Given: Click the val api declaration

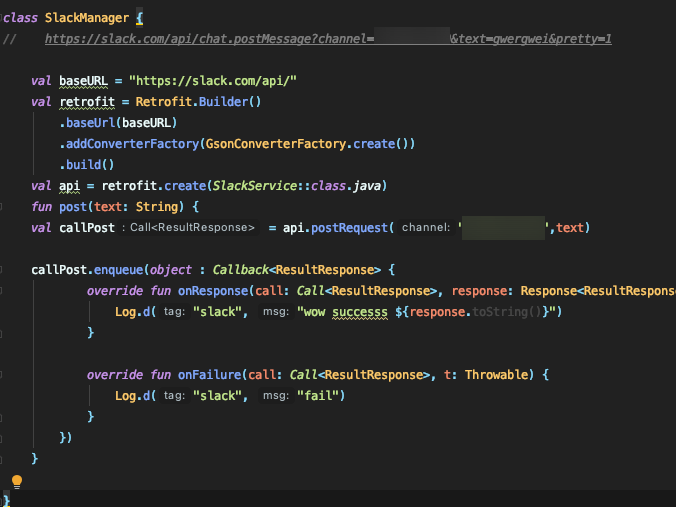Looking at the screenshot, I should 69,186.
